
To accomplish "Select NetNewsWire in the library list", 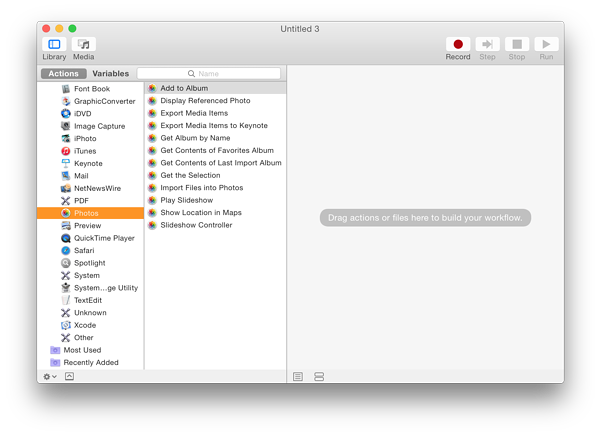I will (90, 188).
